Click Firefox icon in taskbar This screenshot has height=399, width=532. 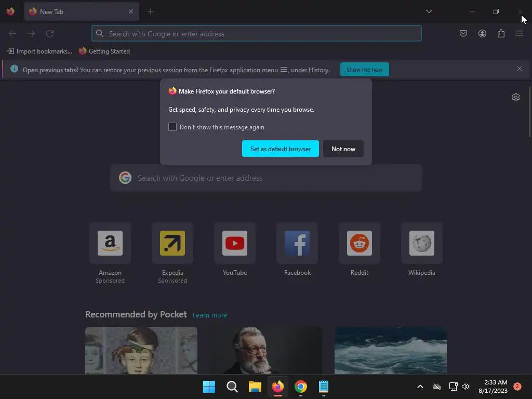point(278,387)
